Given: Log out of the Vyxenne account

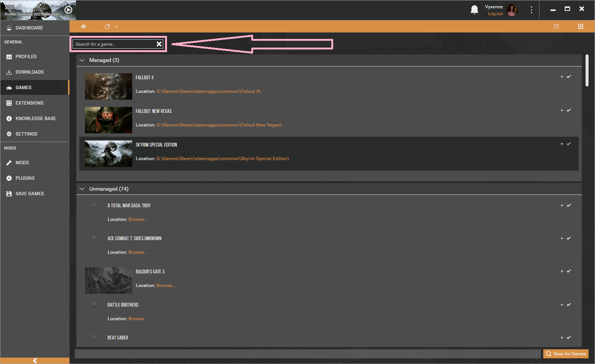Looking at the screenshot, I should (x=495, y=14).
